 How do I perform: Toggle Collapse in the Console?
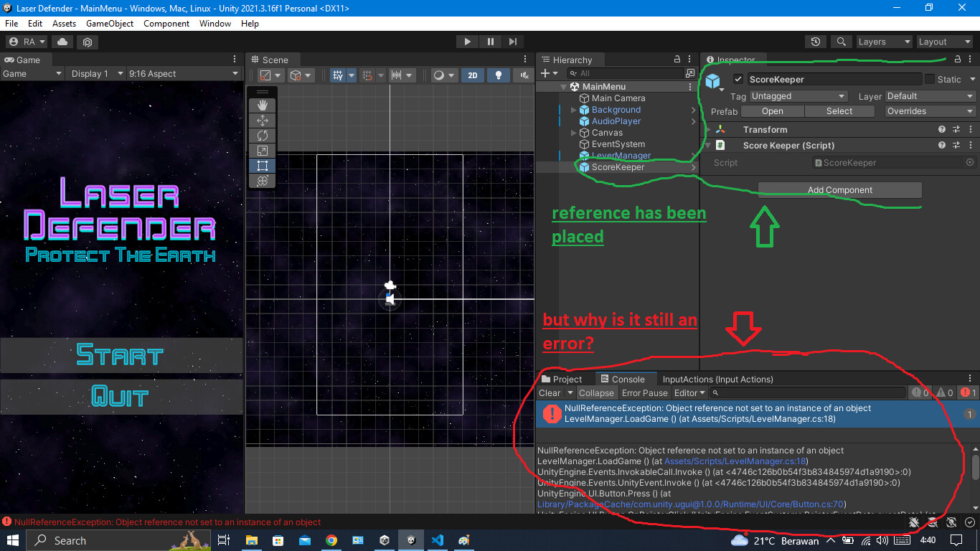(x=596, y=392)
